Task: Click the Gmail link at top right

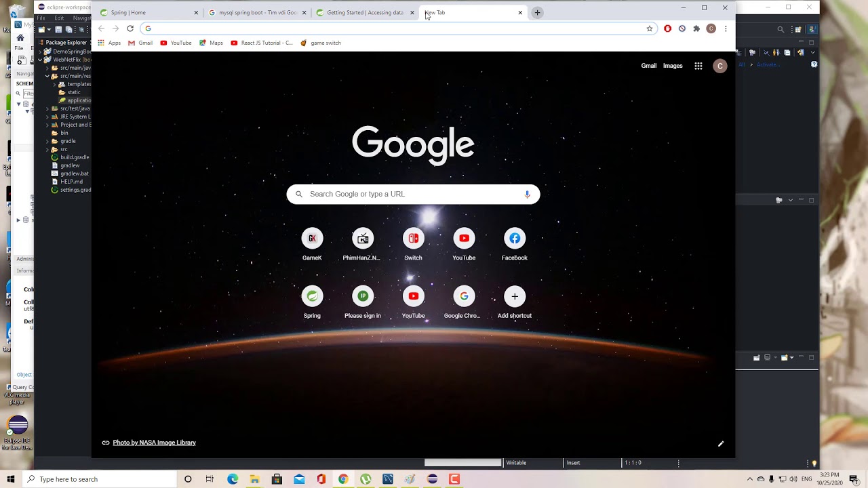Action: (649, 66)
